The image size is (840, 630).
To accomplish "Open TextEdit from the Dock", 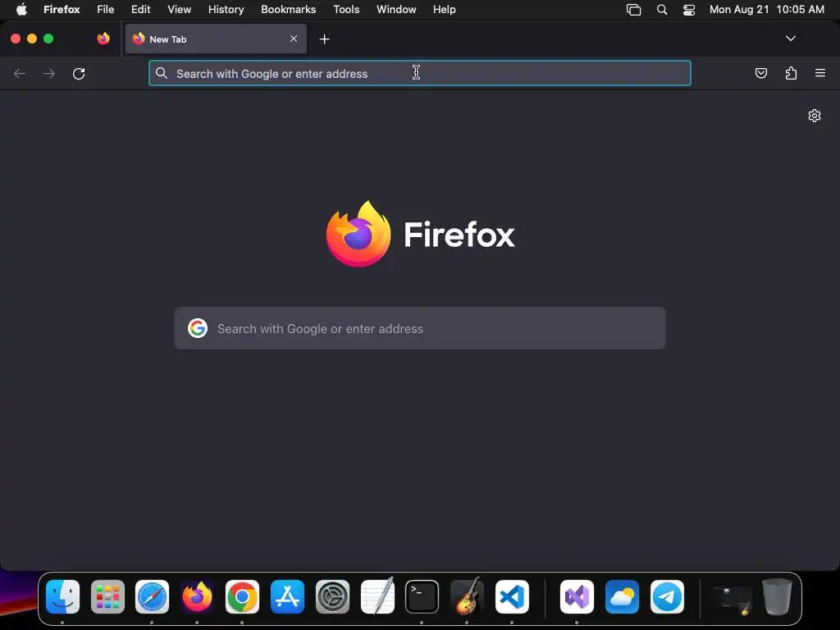I will [377, 596].
